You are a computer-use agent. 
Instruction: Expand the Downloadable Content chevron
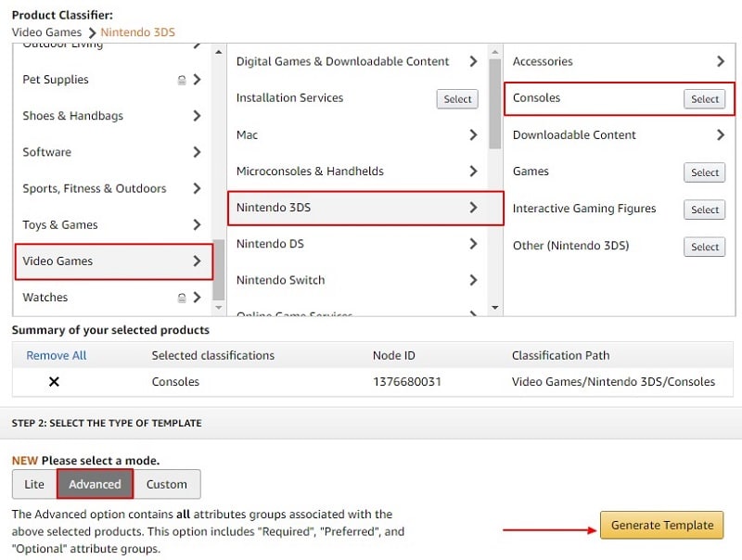point(721,135)
